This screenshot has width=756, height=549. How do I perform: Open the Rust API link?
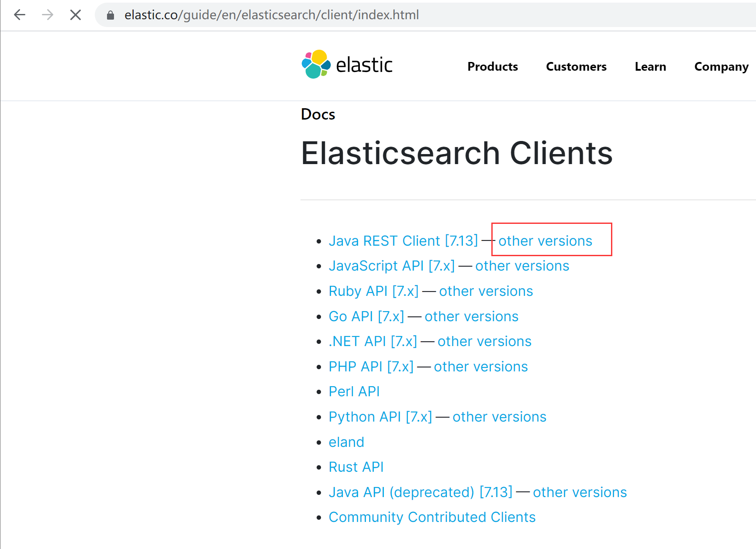tap(356, 467)
